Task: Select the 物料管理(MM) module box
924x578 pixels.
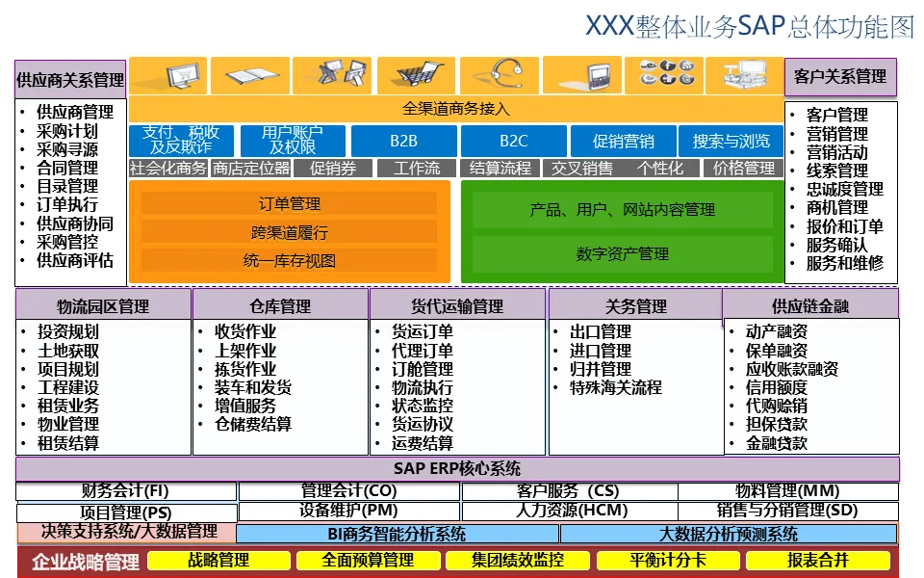Action: (788, 491)
